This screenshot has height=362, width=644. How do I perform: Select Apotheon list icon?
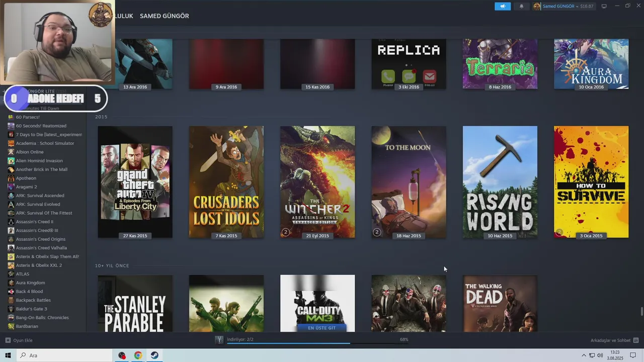point(11,178)
